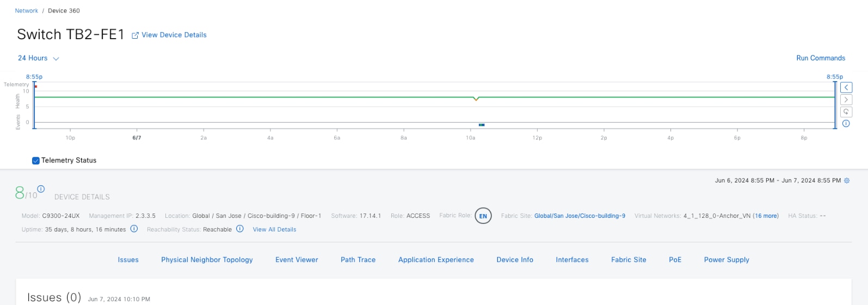
Task: Open the Network breadcrumb link
Action: point(27,11)
